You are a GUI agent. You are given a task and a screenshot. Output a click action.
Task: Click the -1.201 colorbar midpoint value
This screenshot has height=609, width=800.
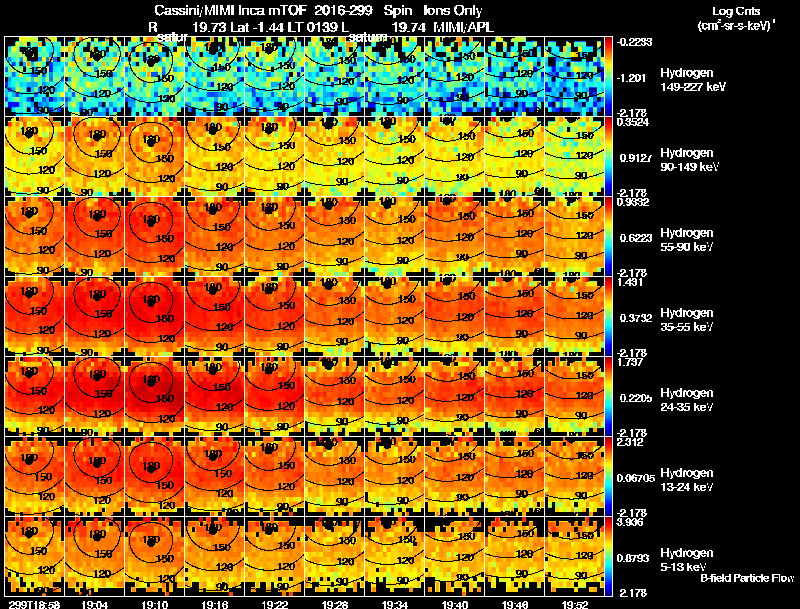[x=632, y=78]
